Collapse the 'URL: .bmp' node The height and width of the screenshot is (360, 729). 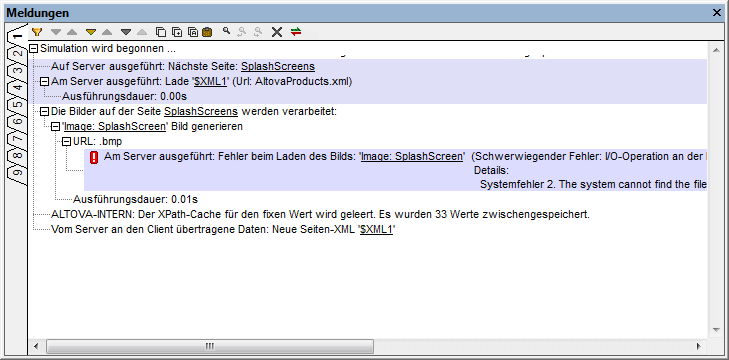[x=66, y=141]
